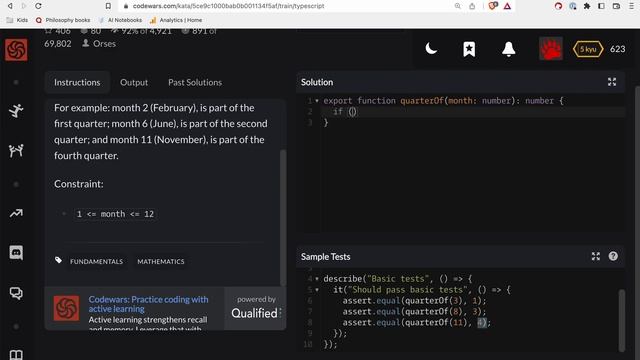Open the Discord chat sidebar icon

(16, 253)
